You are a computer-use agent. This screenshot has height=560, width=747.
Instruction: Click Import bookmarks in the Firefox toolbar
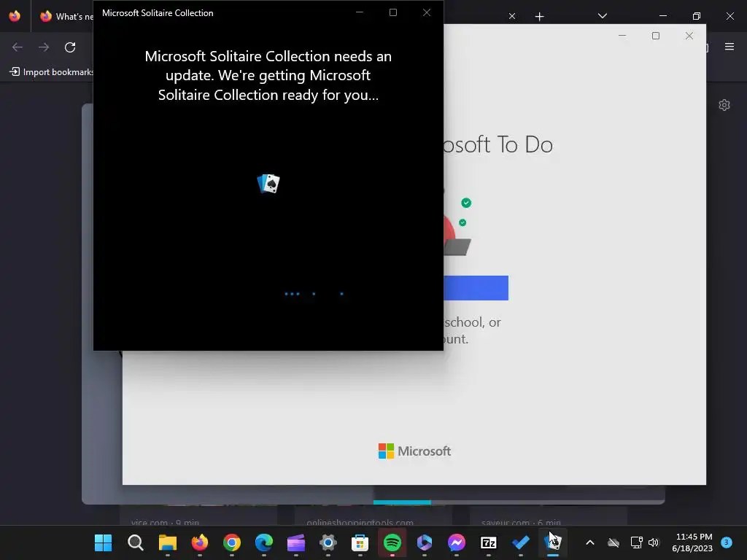coord(52,72)
